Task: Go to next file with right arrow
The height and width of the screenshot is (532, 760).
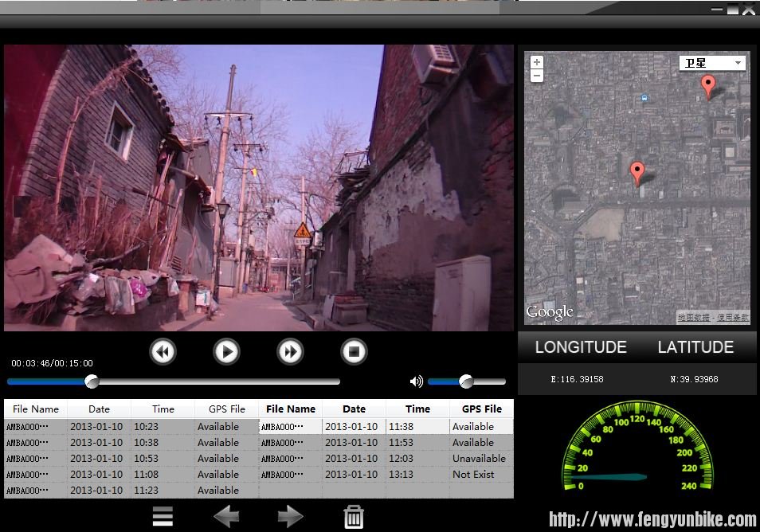Action: 290,516
